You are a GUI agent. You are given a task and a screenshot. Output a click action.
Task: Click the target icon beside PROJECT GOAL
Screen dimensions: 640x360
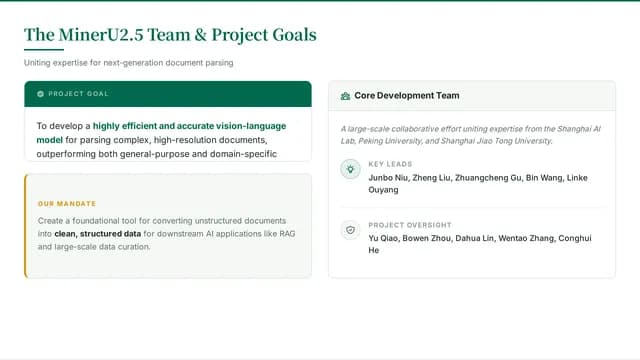[40, 94]
